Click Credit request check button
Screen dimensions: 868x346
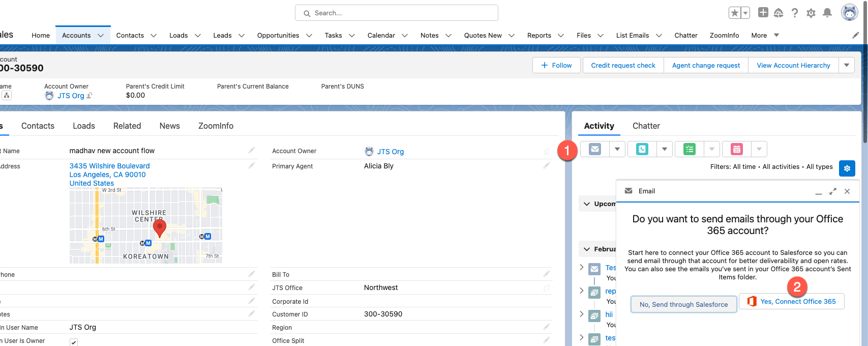click(x=623, y=65)
